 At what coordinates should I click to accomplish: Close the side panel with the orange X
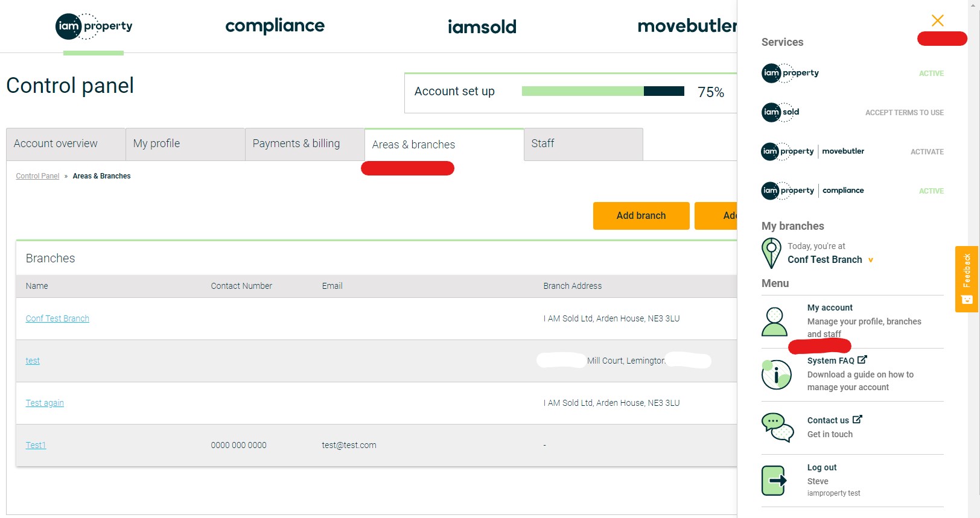(937, 21)
